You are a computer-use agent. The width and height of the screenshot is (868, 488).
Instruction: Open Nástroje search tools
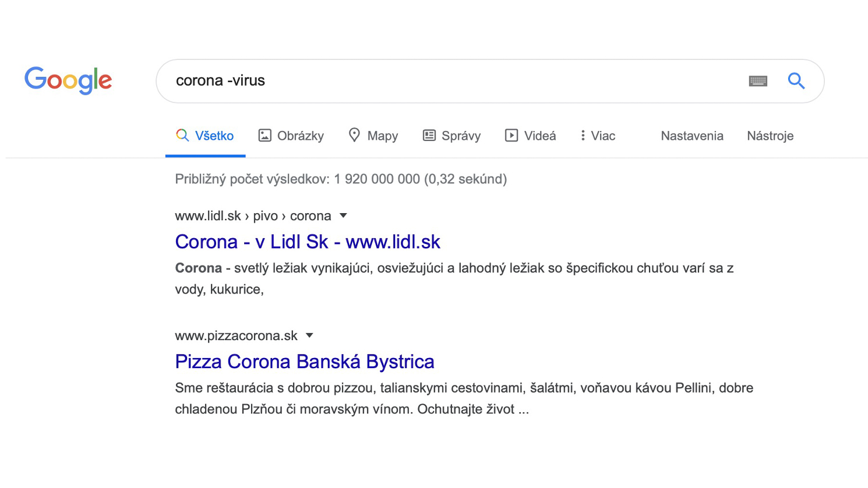tap(770, 136)
